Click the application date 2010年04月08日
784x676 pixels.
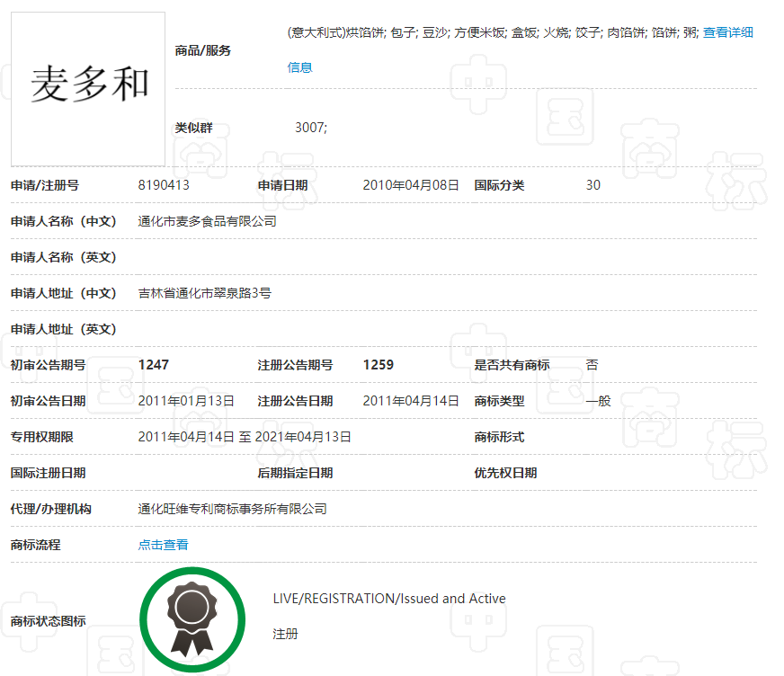click(x=411, y=185)
